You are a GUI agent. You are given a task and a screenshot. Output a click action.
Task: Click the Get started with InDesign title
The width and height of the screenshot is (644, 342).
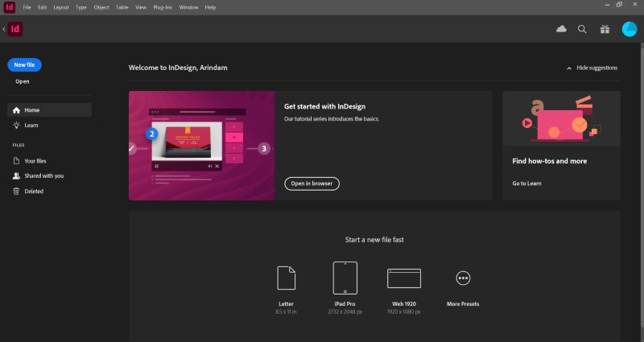pos(324,106)
